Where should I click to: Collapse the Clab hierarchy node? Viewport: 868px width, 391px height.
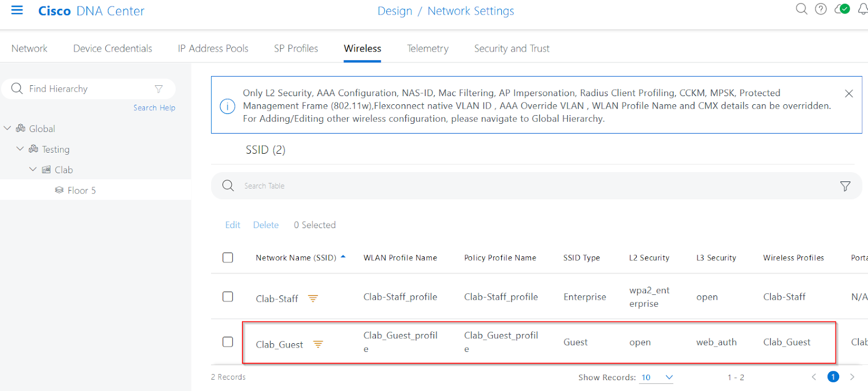(x=33, y=169)
